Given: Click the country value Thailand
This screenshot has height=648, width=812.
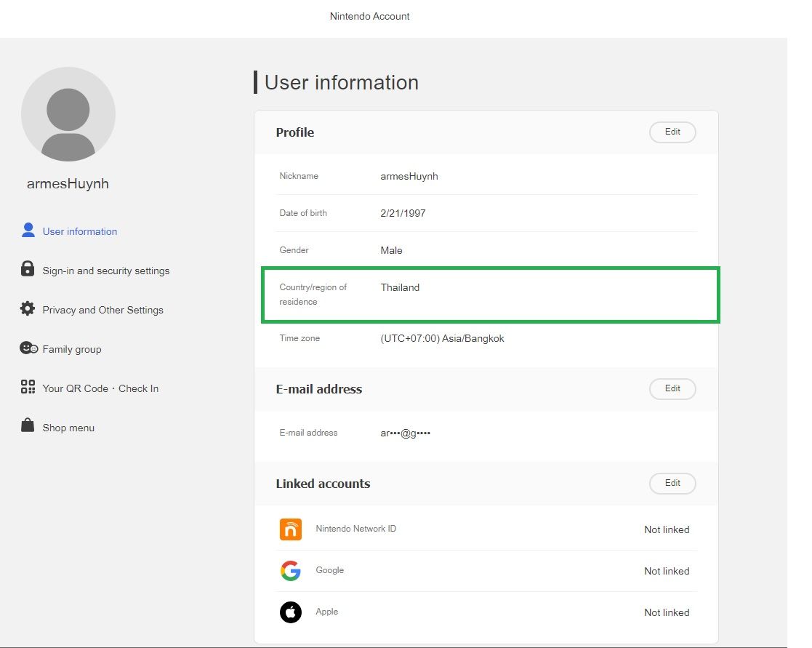Looking at the screenshot, I should pos(400,287).
